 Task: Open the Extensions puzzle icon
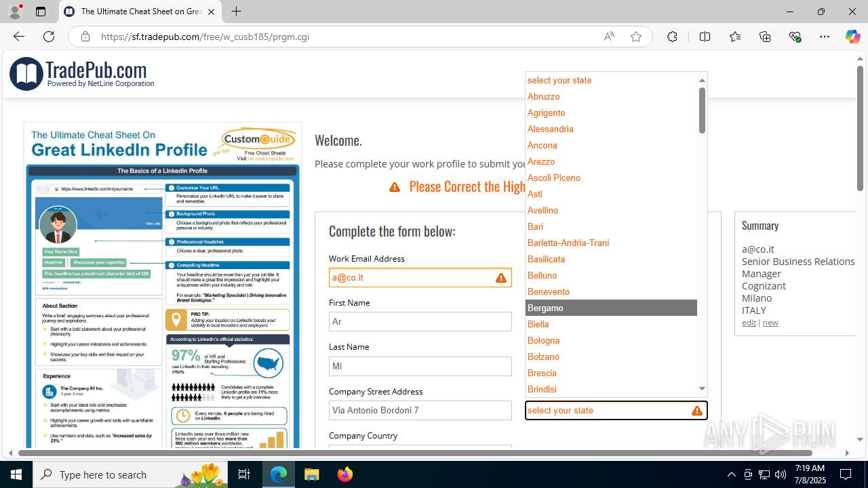click(672, 37)
